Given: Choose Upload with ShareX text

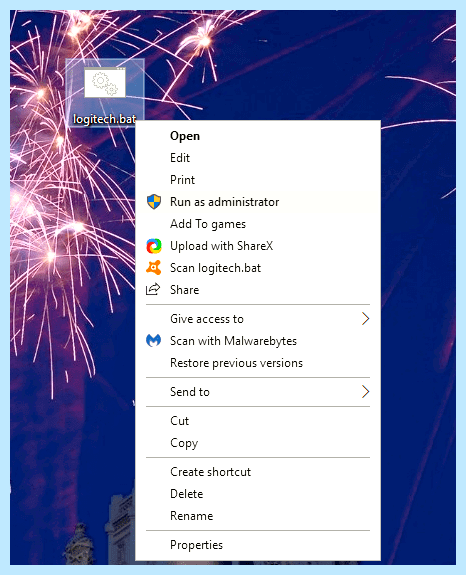Looking at the screenshot, I should point(221,246).
